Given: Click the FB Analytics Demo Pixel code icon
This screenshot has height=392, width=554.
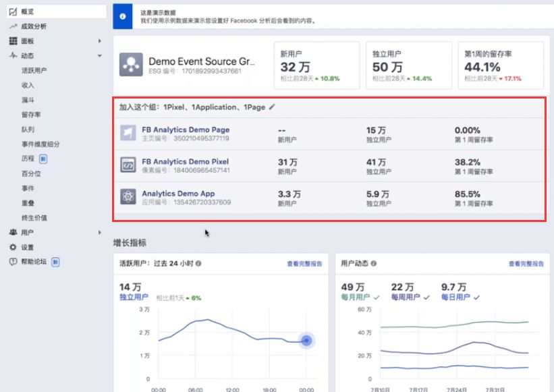Looking at the screenshot, I should [x=128, y=165].
